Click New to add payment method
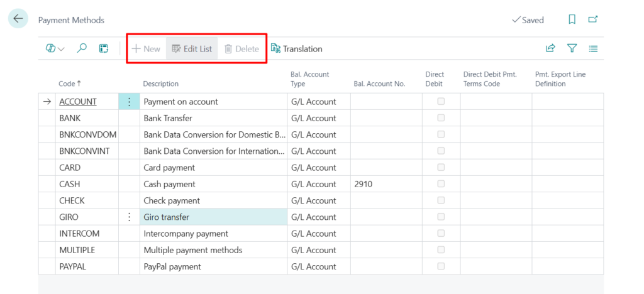Screen dimensions: 644x294 point(146,48)
